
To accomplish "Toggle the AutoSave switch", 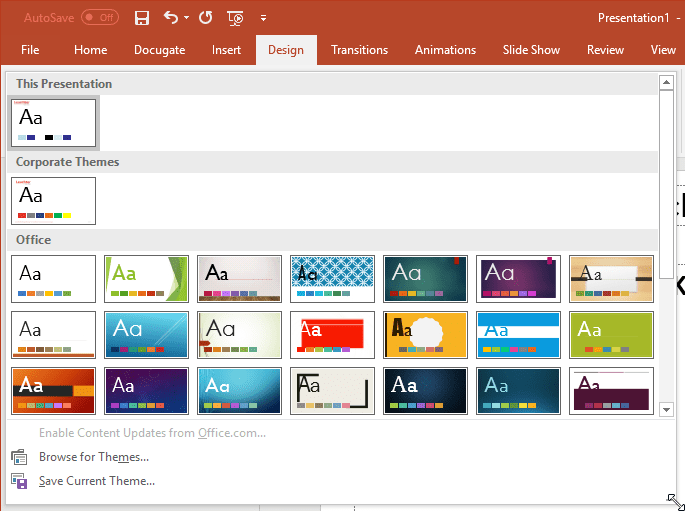I will (x=100, y=17).
